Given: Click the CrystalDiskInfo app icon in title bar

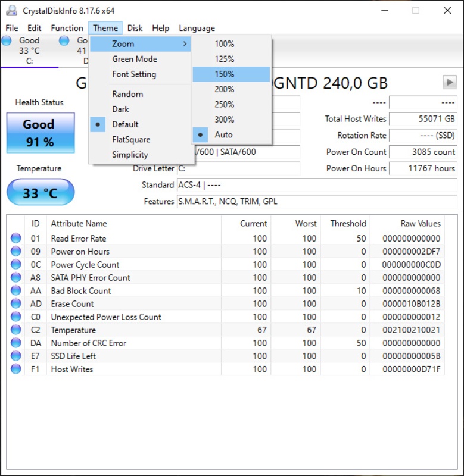Looking at the screenshot, I should coord(12,10).
